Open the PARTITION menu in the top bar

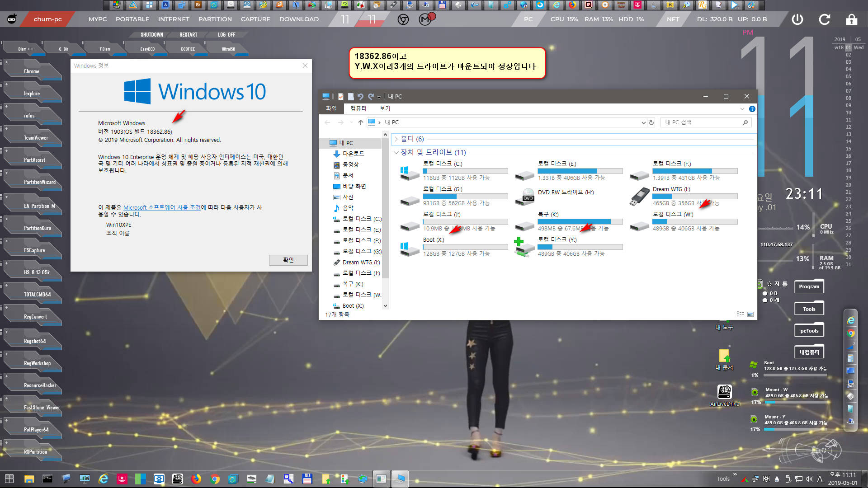(215, 19)
